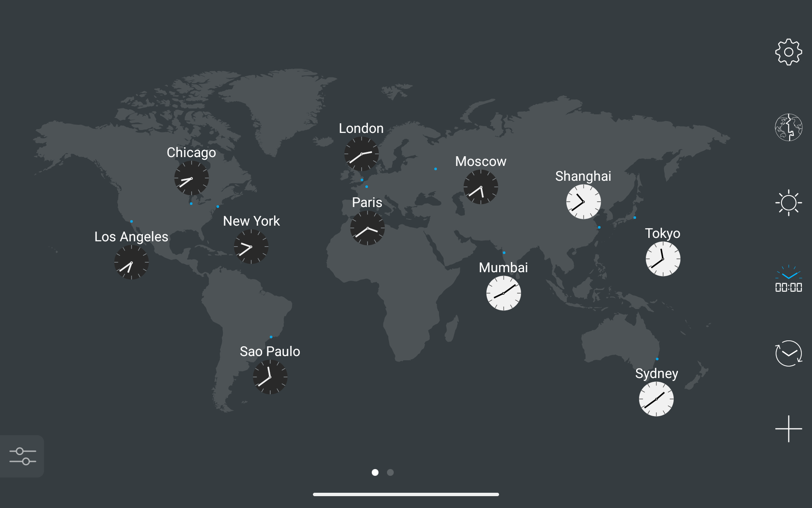Select the Shanghai city label
The width and height of the screenshot is (812, 508).
point(583,176)
